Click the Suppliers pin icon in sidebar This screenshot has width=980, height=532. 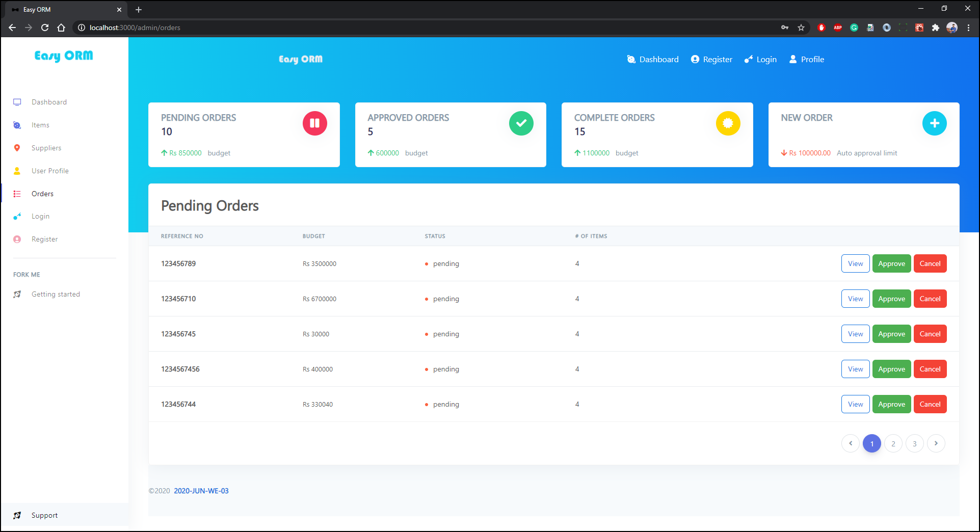[x=17, y=148]
